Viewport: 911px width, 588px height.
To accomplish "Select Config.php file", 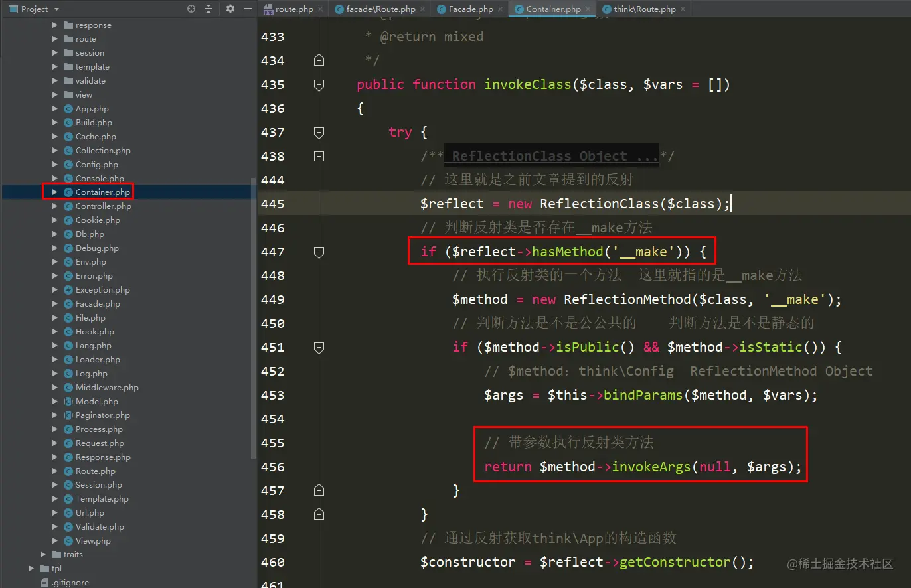I will point(96,165).
